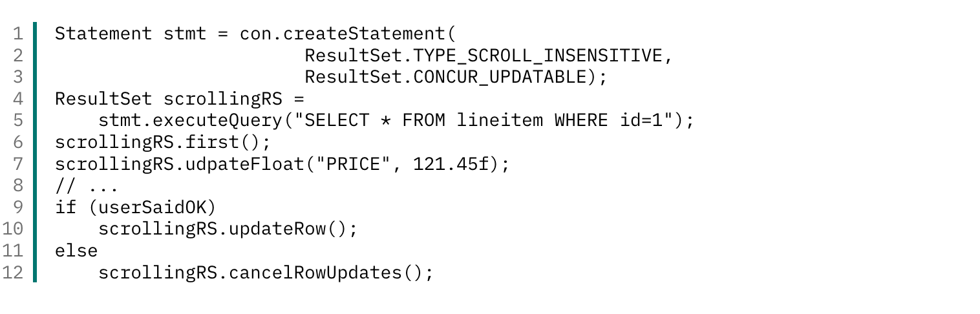Click TYPE_SCROLL_INSENSITIVE constant text

tap(538, 56)
